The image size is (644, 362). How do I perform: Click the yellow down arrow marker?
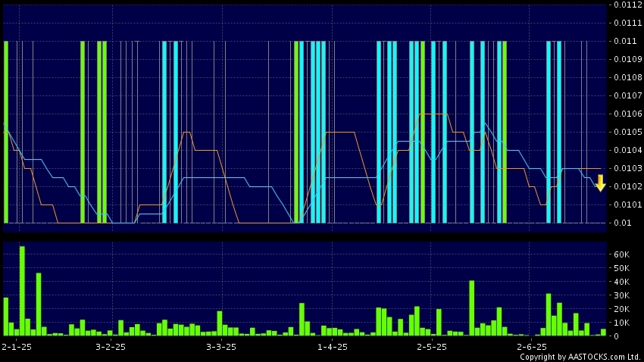[x=601, y=183]
